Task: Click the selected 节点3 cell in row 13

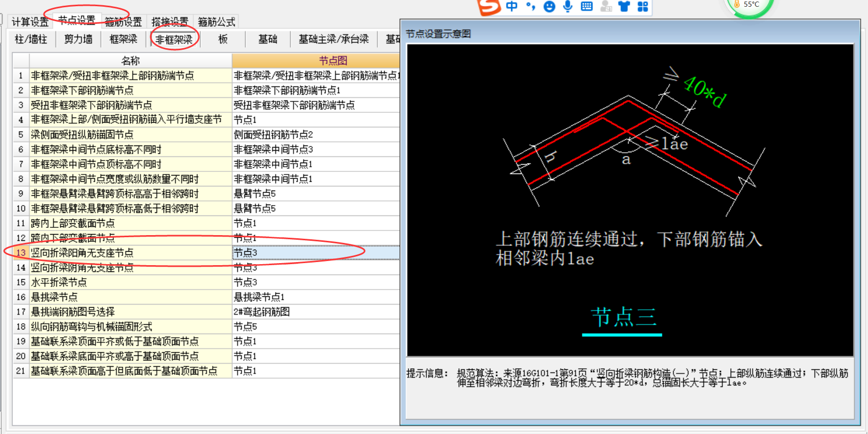Action: (x=316, y=253)
